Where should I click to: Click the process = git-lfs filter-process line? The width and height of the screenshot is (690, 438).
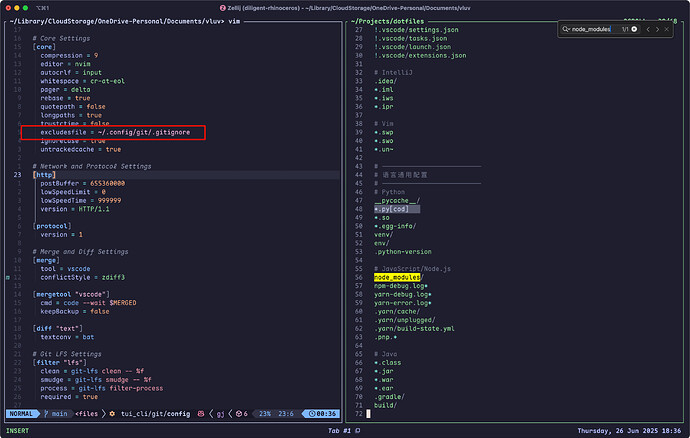(102, 388)
